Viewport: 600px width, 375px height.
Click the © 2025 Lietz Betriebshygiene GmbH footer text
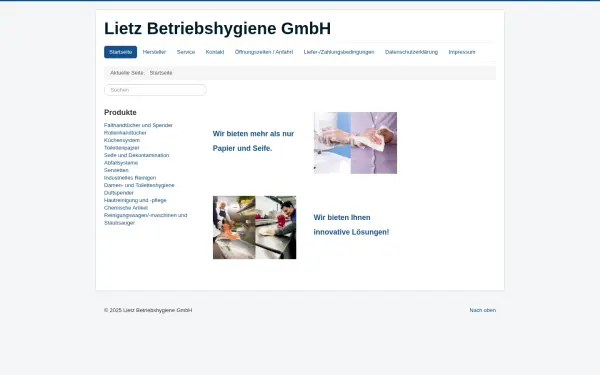click(x=148, y=310)
